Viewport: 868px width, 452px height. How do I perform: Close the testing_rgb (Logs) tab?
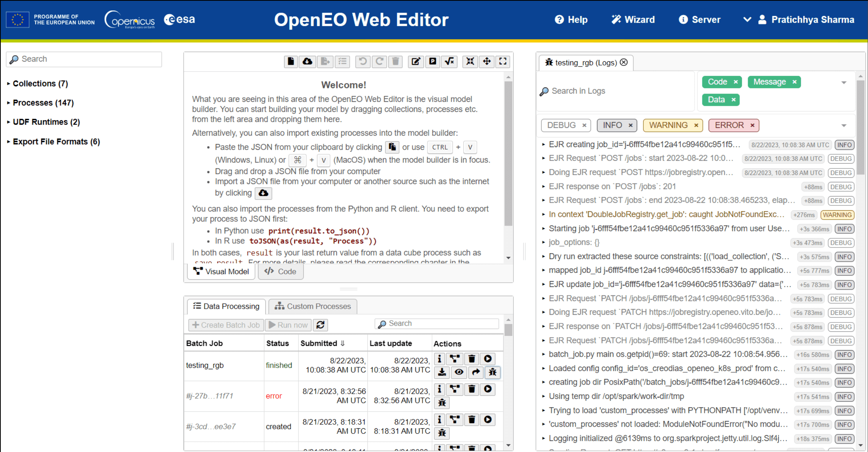click(624, 62)
